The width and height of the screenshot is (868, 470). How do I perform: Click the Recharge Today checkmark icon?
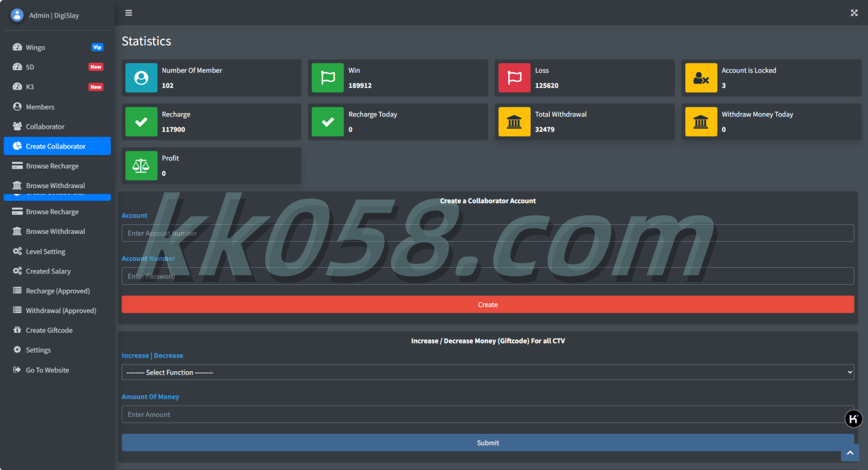coord(328,122)
